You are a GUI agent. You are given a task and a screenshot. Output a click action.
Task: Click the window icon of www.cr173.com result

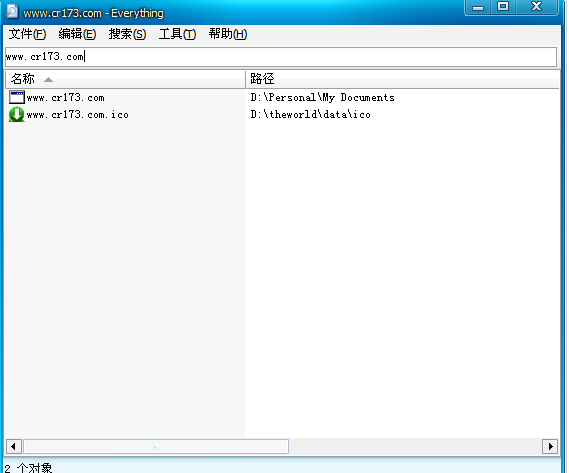(17, 97)
